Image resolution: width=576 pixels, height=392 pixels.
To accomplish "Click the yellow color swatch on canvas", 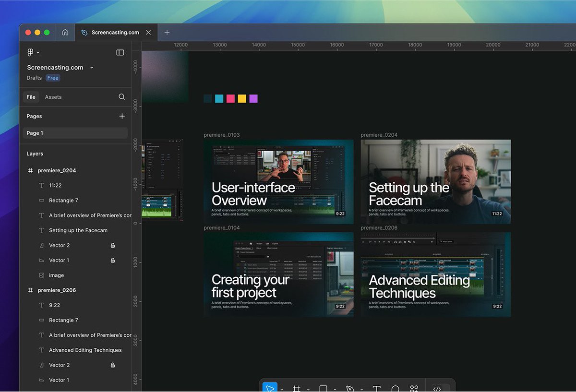I will (242, 98).
